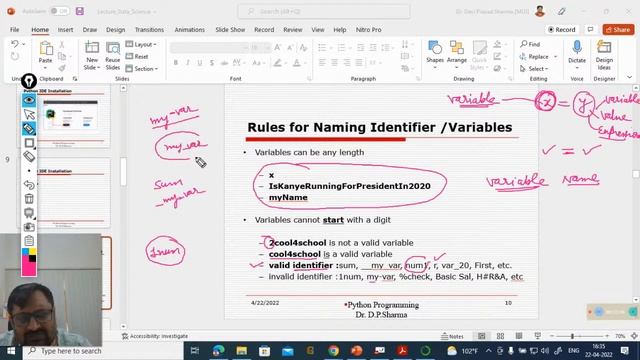
Task: Open the Replace dropdown arrow
Action: (556, 56)
